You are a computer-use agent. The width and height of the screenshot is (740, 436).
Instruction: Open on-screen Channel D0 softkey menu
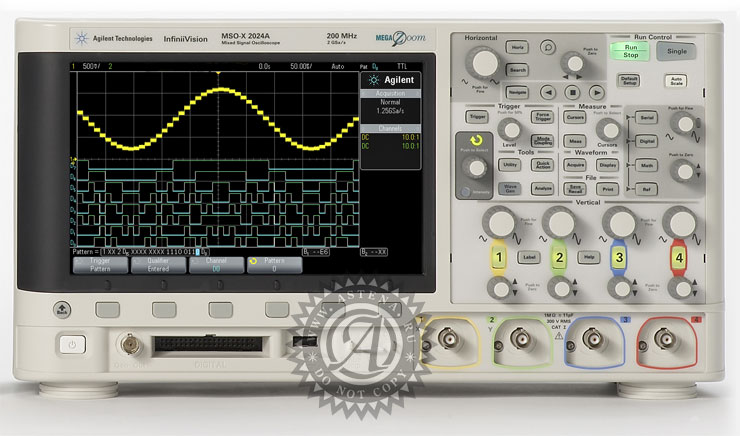coord(216,265)
